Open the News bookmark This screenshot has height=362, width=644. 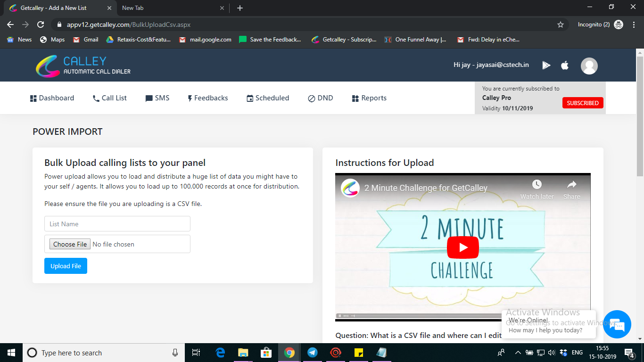tap(19, 40)
